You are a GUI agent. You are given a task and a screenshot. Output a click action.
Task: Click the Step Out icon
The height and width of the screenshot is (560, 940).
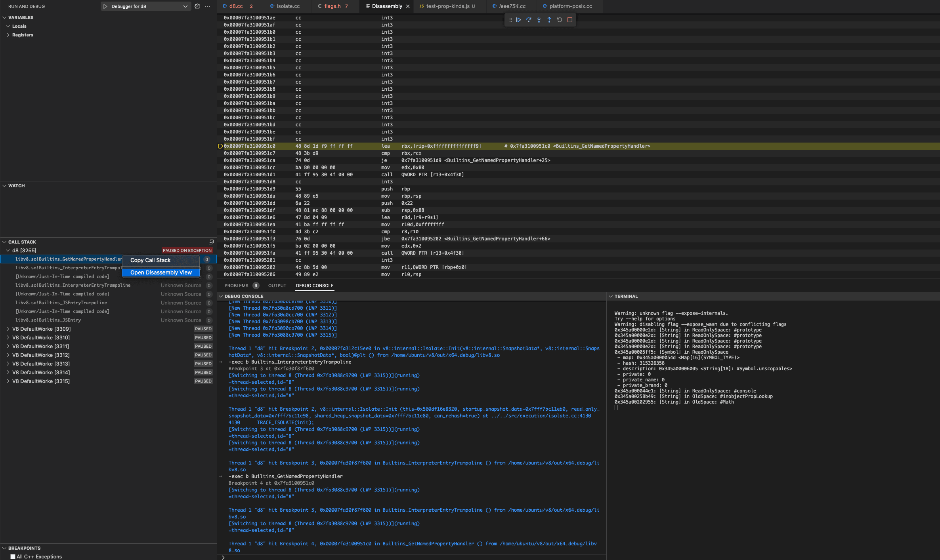coord(549,20)
